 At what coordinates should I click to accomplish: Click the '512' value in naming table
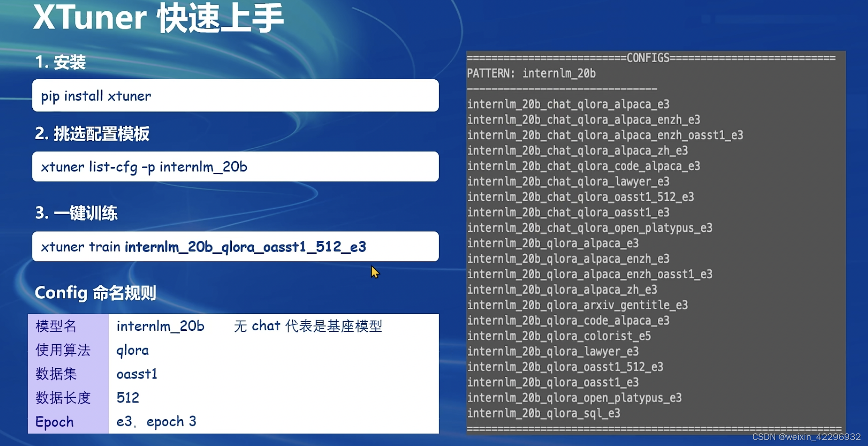[x=128, y=398]
